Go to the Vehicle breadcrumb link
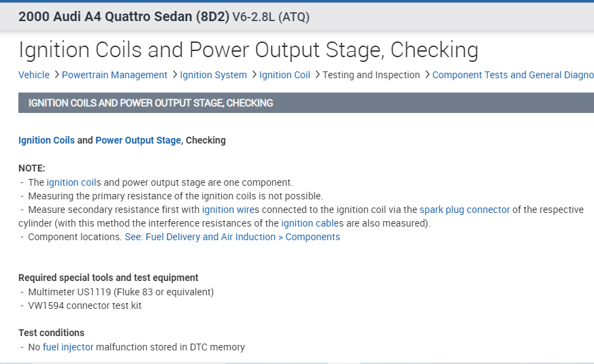The height and width of the screenshot is (364, 594). tap(34, 75)
